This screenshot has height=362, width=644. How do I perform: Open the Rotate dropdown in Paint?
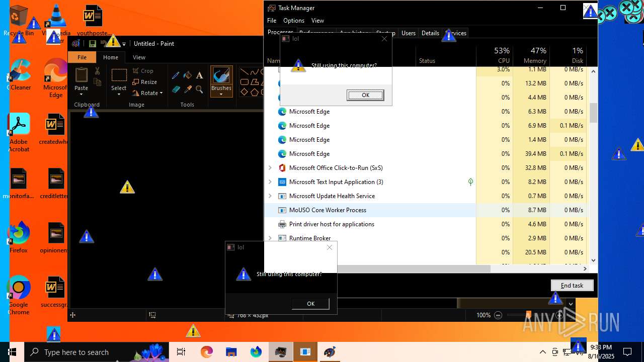click(160, 93)
